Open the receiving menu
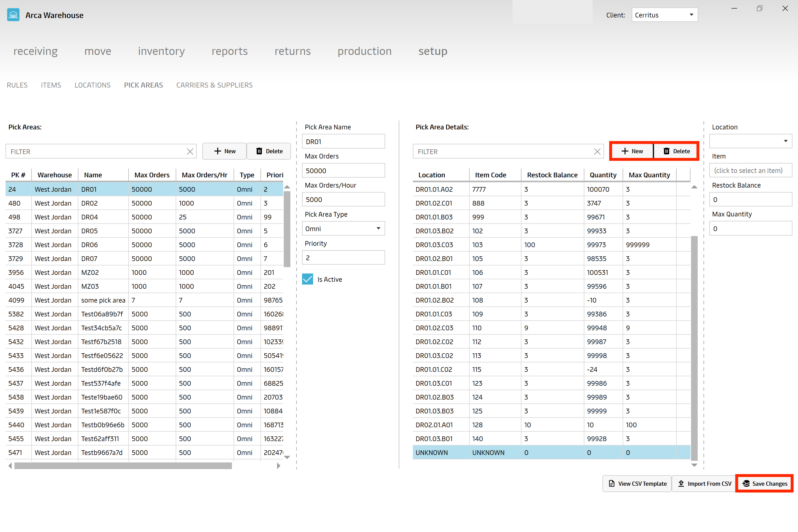The image size is (798, 532). click(x=36, y=51)
